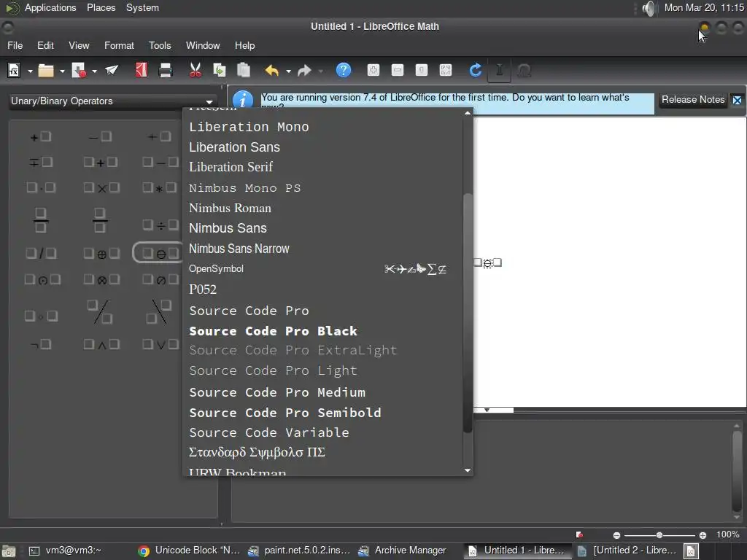The width and height of the screenshot is (747, 560).
Task: Open the Undo history dropdown arrow
Action: pyautogui.click(x=288, y=71)
